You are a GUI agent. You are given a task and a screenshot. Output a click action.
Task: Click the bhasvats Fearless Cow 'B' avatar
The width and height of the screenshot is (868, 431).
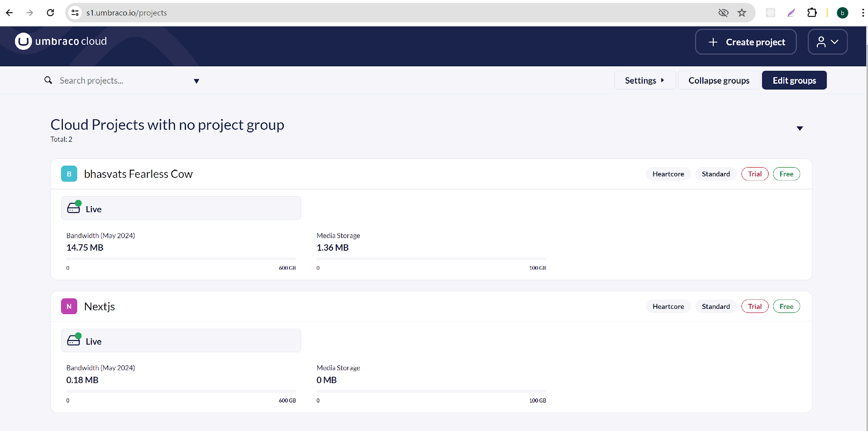69,174
